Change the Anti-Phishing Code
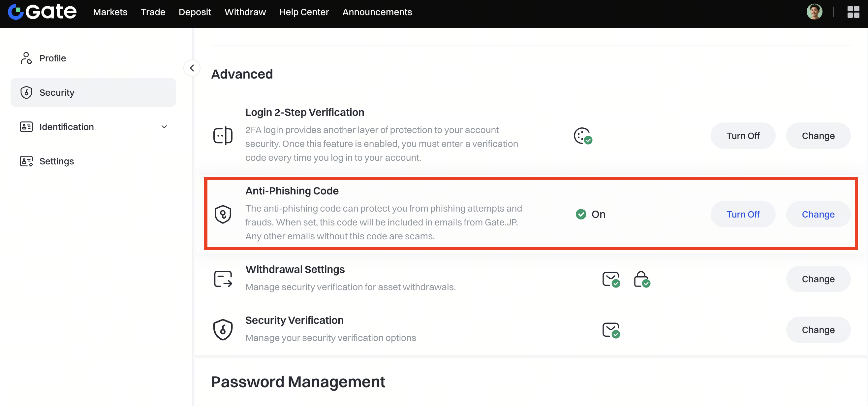Screen dimensions: 868x406 point(818,214)
